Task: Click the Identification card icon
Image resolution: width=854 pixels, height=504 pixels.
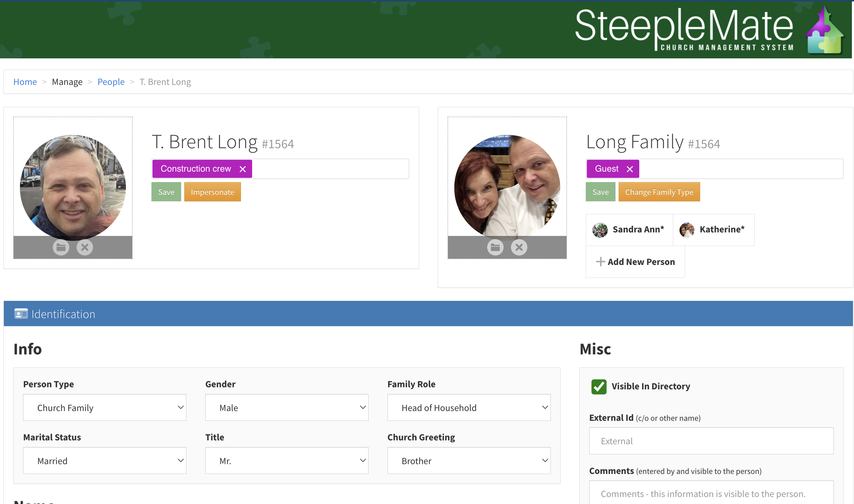Action: (21, 314)
